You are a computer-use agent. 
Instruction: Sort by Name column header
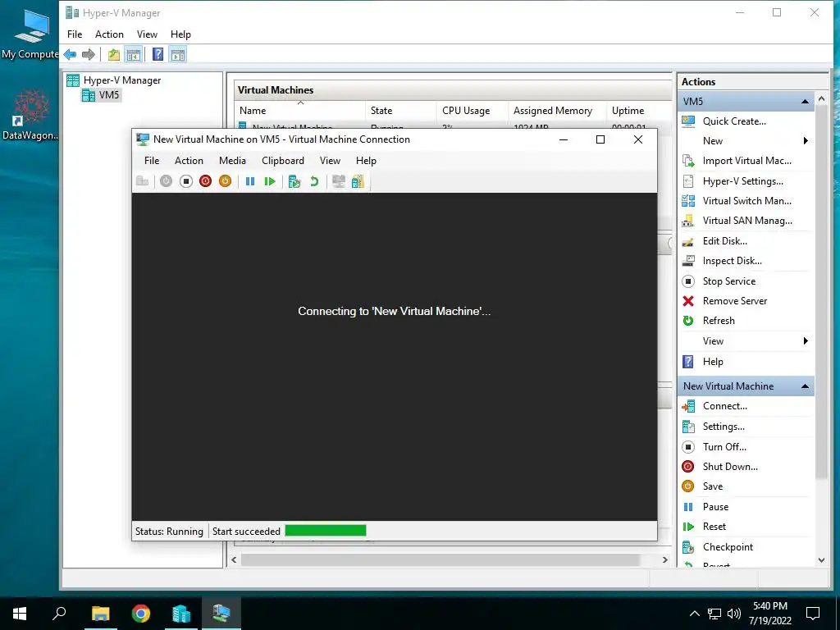click(x=300, y=111)
